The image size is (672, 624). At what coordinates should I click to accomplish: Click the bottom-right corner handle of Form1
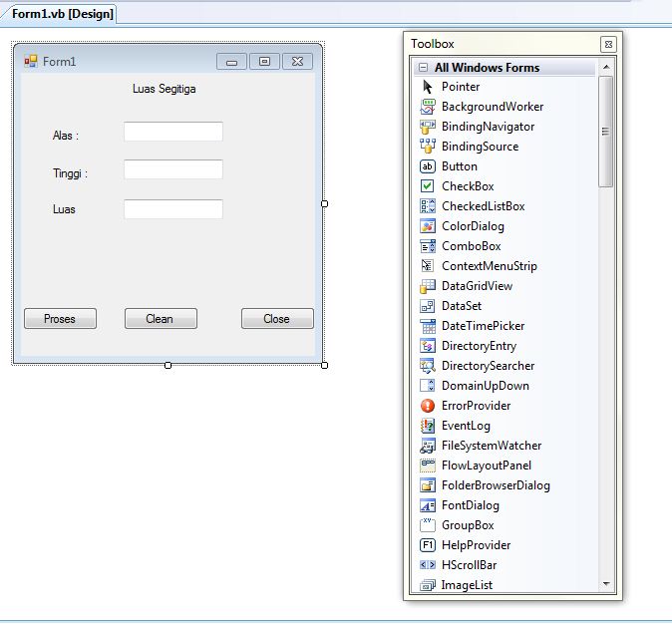[324, 365]
